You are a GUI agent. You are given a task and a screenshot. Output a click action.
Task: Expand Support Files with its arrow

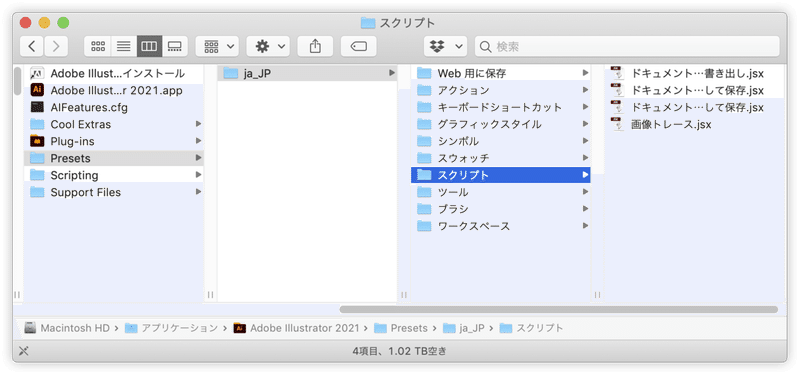pyautogui.click(x=198, y=192)
